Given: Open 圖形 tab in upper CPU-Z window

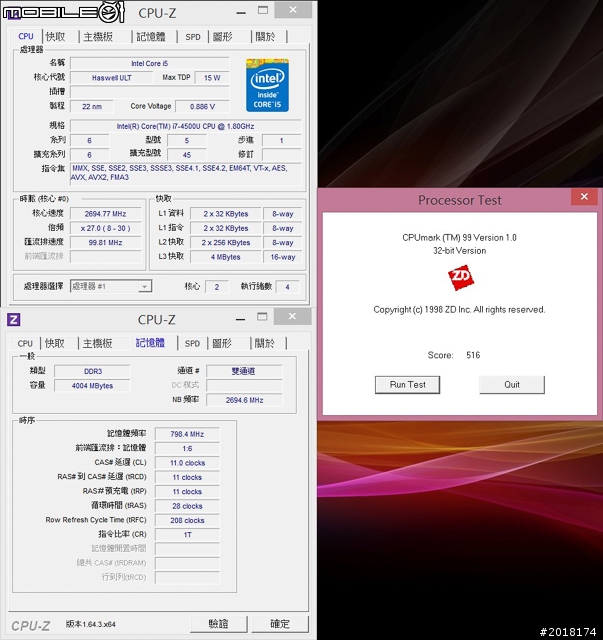Looking at the screenshot, I should pyautogui.click(x=223, y=37).
